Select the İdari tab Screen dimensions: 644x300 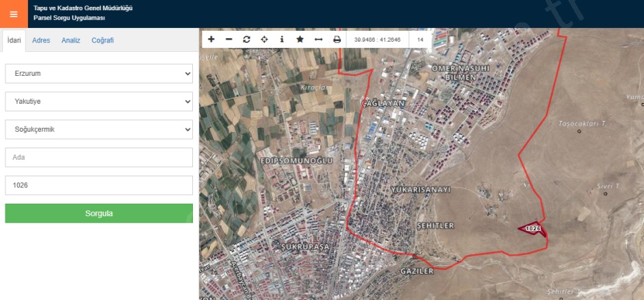pyautogui.click(x=14, y=40)
